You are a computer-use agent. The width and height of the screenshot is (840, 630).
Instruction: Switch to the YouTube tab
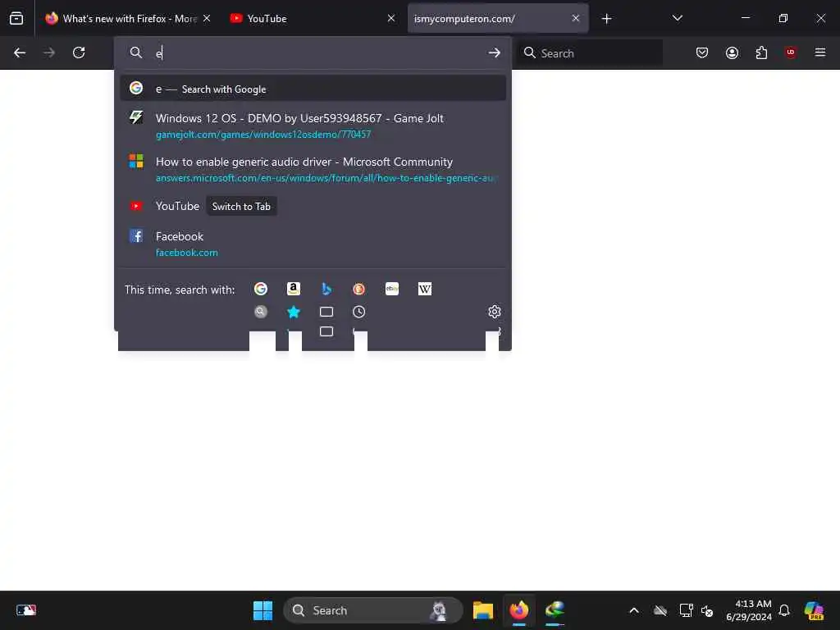313,18
